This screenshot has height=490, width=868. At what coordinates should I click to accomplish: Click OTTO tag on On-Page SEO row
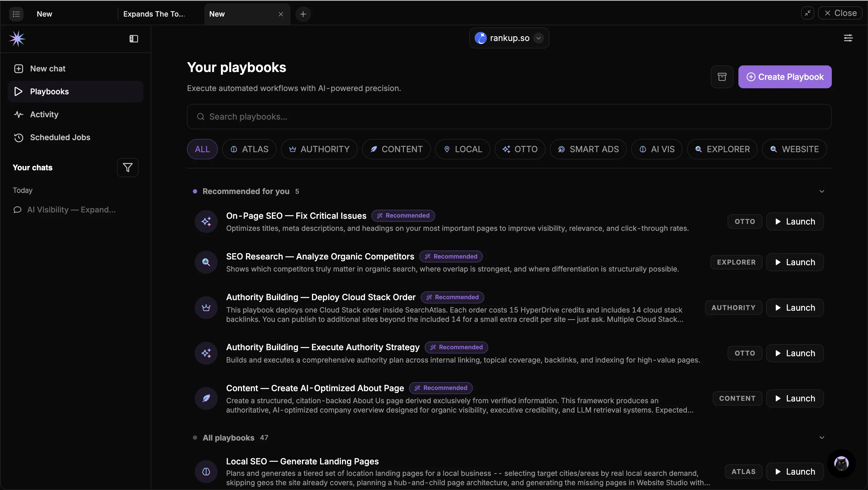[745, 221]
